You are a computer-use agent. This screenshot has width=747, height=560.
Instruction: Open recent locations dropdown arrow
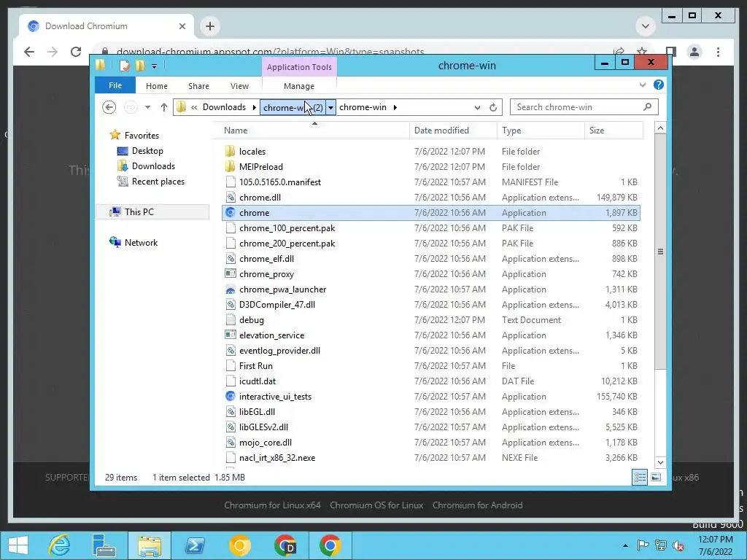tap(147, 107)
